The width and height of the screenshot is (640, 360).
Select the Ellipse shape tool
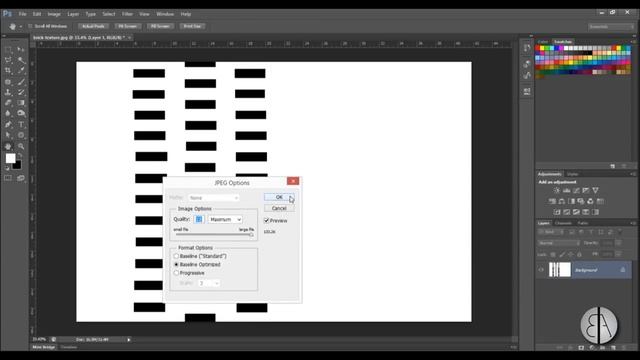tap(21, 135)
